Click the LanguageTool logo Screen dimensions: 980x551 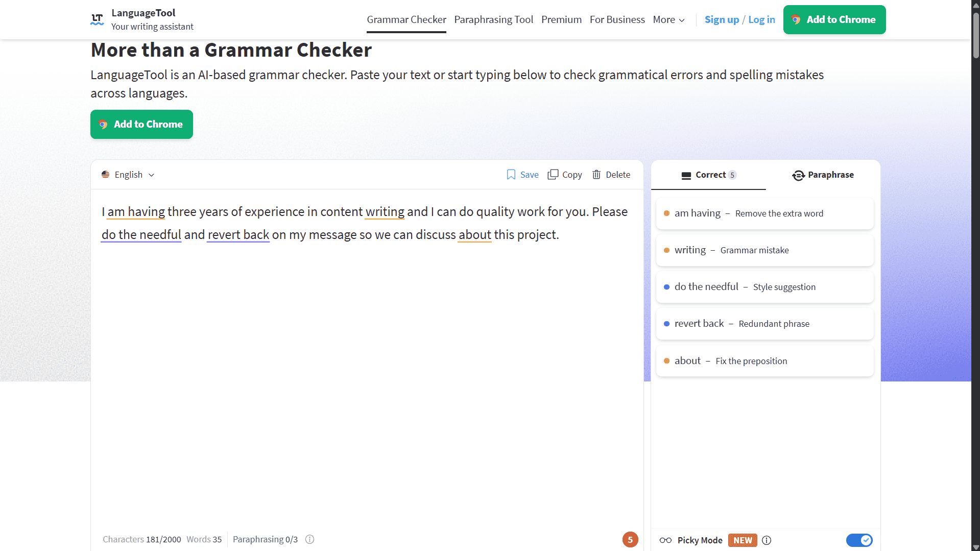point(97,19)
